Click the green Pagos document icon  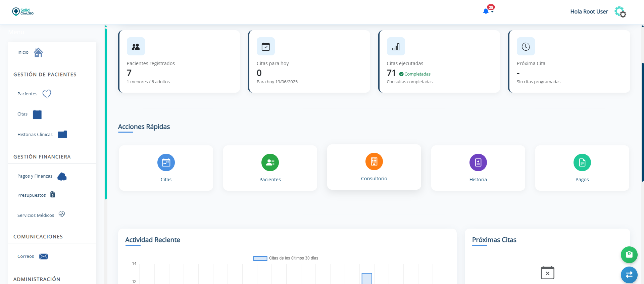coord(582,162)
